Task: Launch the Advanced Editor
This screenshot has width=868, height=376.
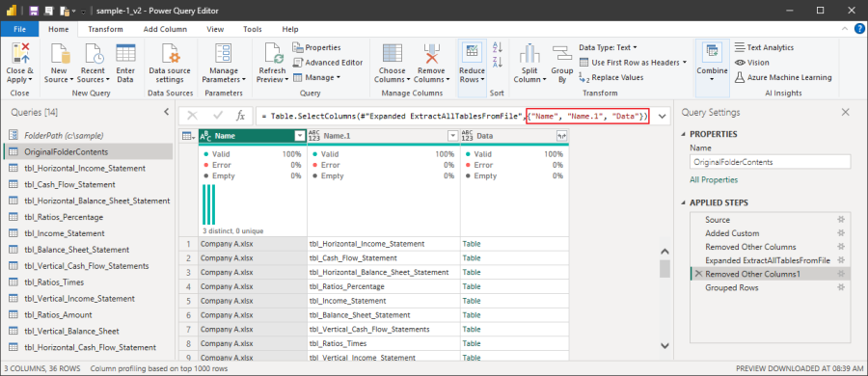Action: pos(328,63)
